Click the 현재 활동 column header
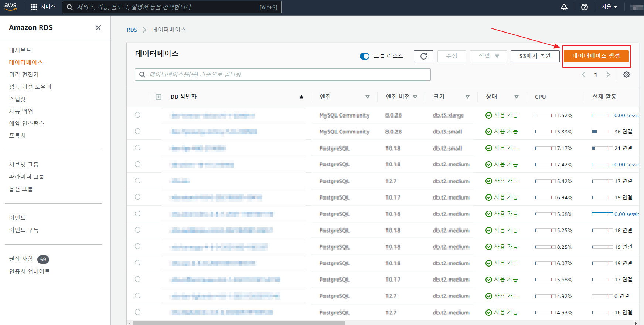644x325 pixels. pos(604,97)
